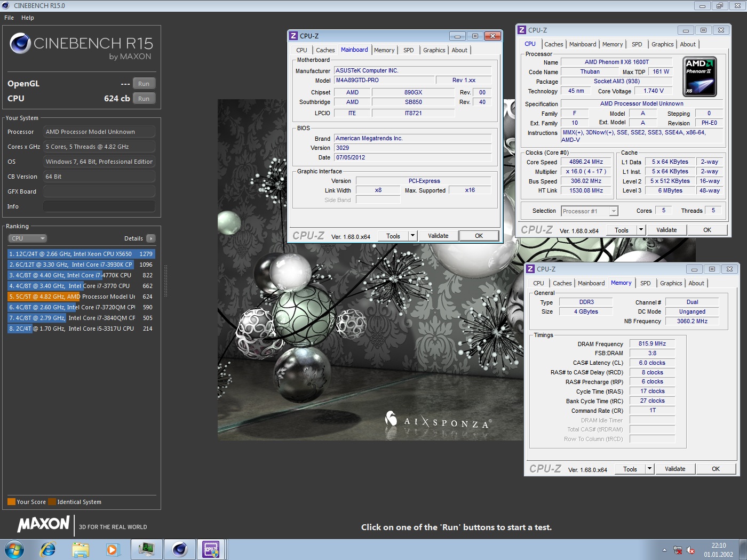
Task: Open the CPU ranking type dropdown
Action: 27,238
